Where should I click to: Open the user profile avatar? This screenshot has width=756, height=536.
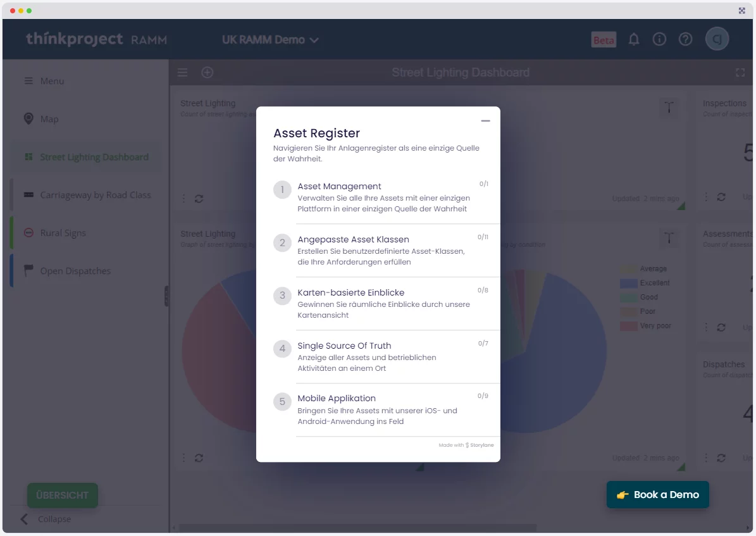717,39
